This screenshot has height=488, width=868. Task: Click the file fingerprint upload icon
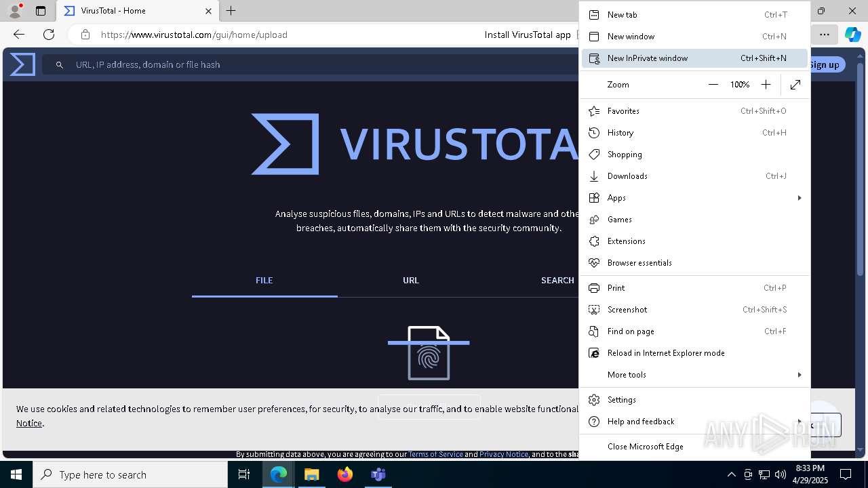429,353
